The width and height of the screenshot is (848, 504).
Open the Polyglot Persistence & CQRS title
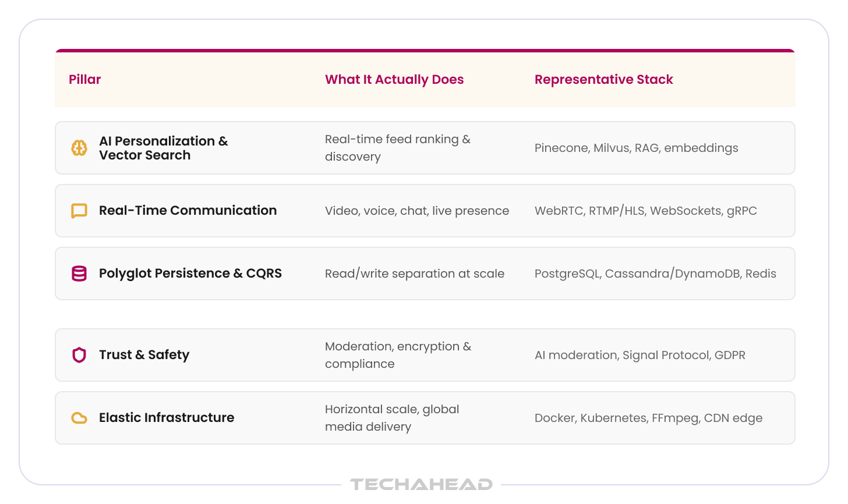click(x=190, y=274)
